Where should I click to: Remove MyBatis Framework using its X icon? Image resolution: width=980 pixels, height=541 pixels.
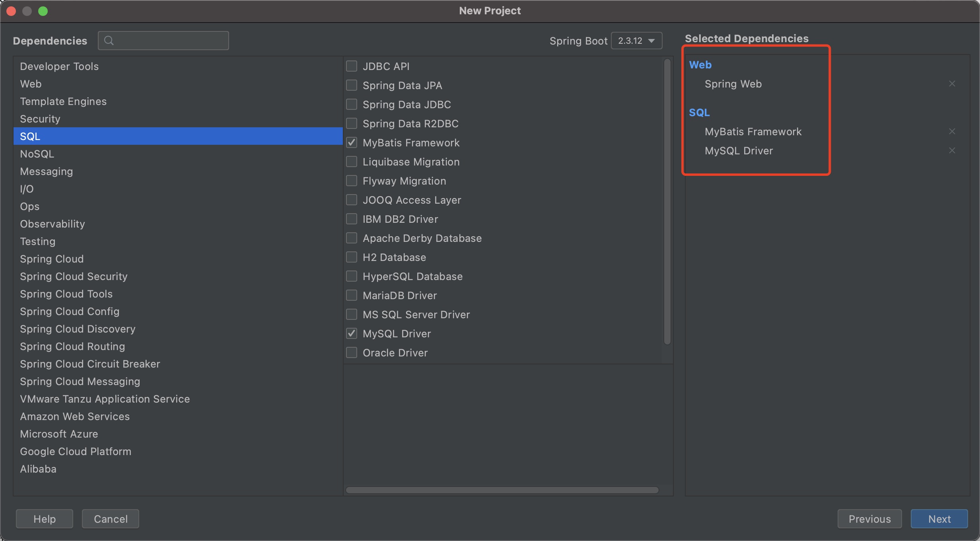point(952,131)
